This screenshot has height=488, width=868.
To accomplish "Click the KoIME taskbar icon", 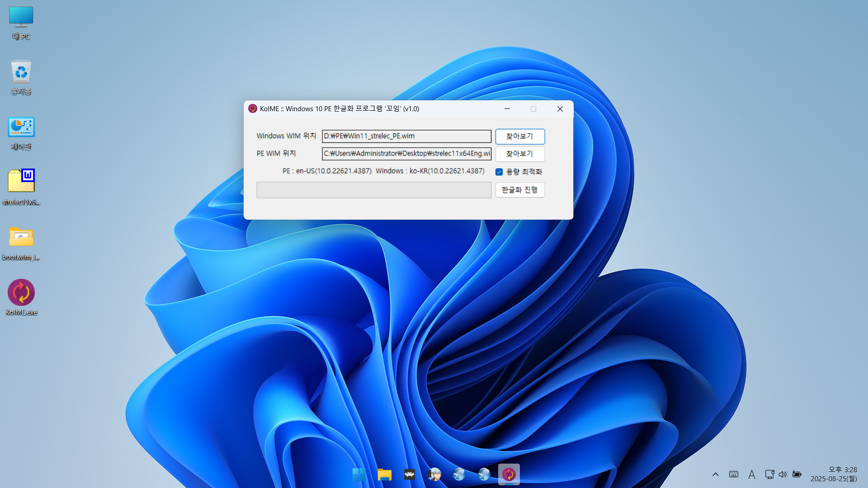I will [x=509, y=474].
